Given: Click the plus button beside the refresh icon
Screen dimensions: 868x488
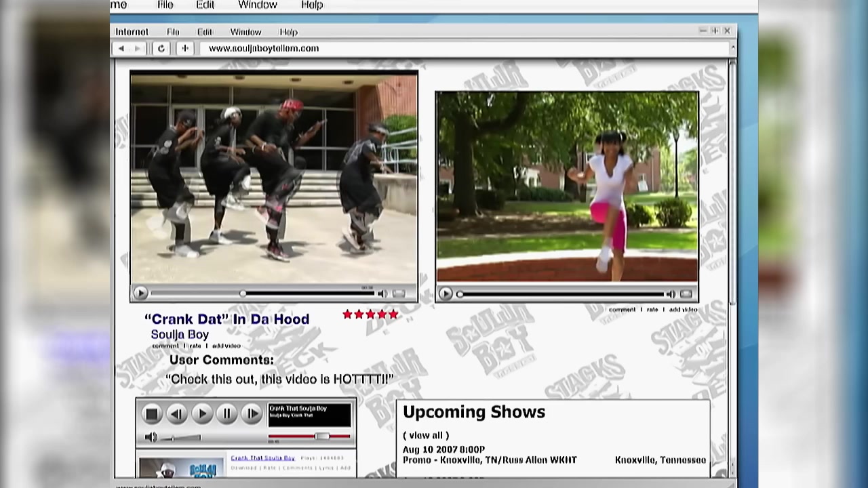Looking at the screenshot, I should click(184, 48).
